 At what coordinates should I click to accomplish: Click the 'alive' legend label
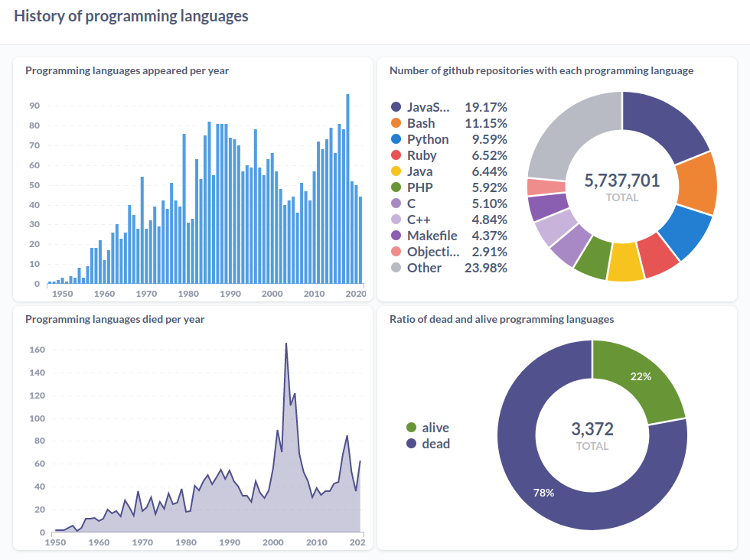(435, 428)
